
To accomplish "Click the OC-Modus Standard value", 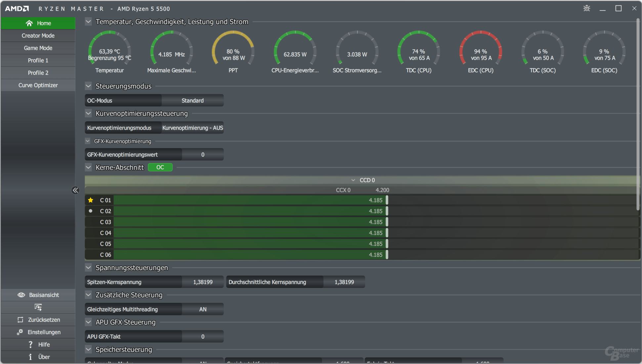I will pyautogui.click(x=193, y=101).
